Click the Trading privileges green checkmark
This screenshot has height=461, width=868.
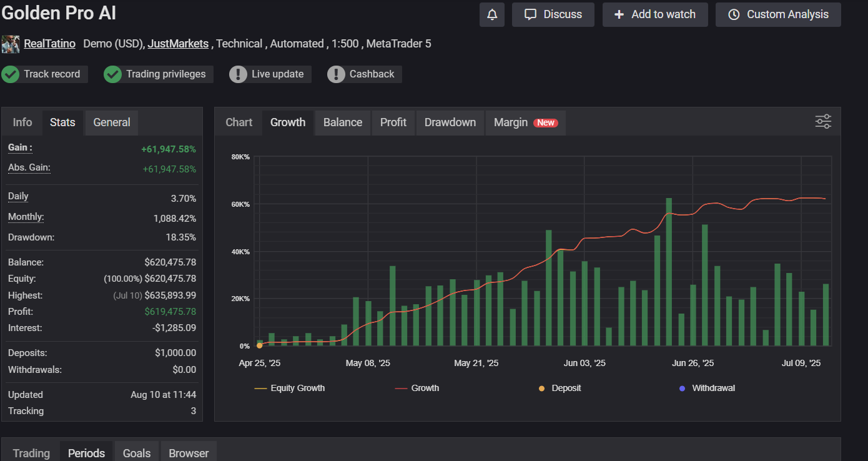tap(112, 74)
